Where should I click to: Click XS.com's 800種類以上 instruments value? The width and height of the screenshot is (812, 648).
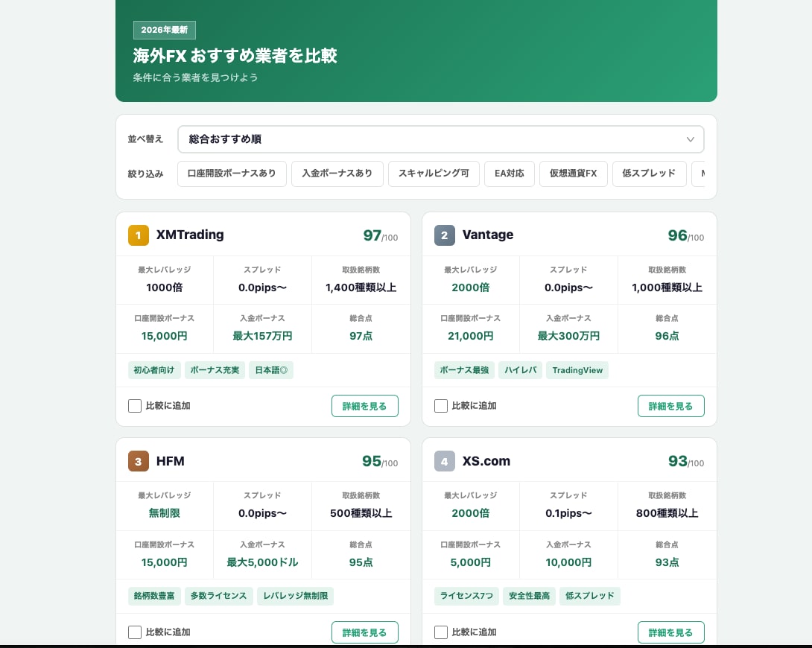[667, 513]
